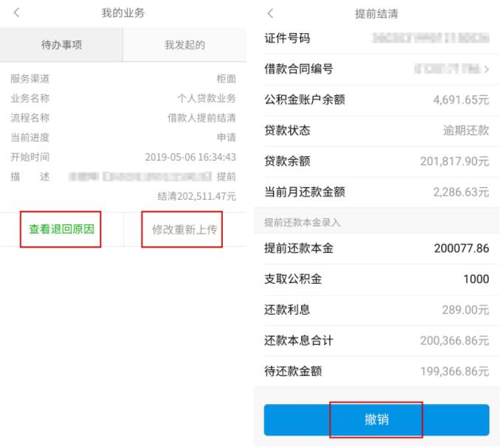This screenshot has width=504, height=446.
Task: Select the 还款本息合计 value 200,366.86元
Action: (x=455, y=341)
